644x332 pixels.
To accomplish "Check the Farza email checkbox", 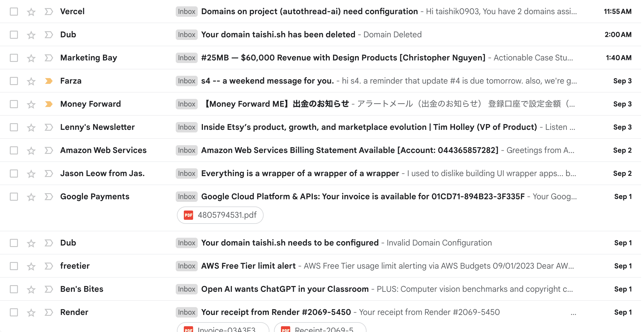I will click(14, 81).
